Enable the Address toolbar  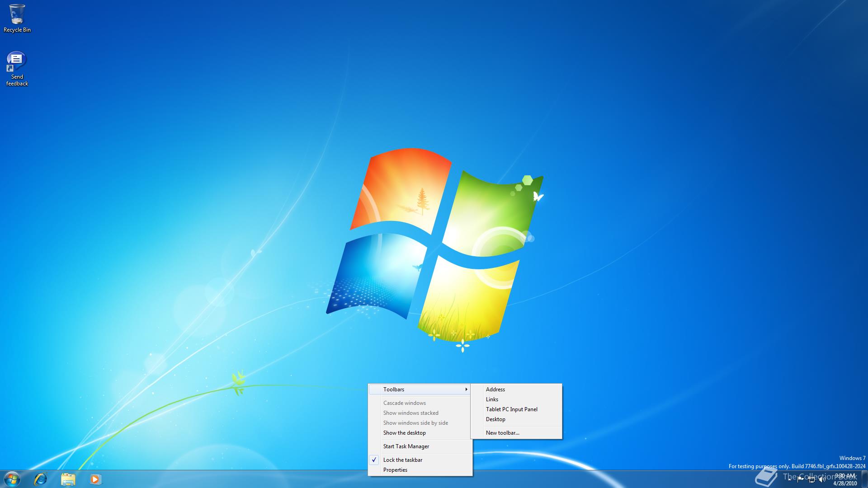[516, 389]
